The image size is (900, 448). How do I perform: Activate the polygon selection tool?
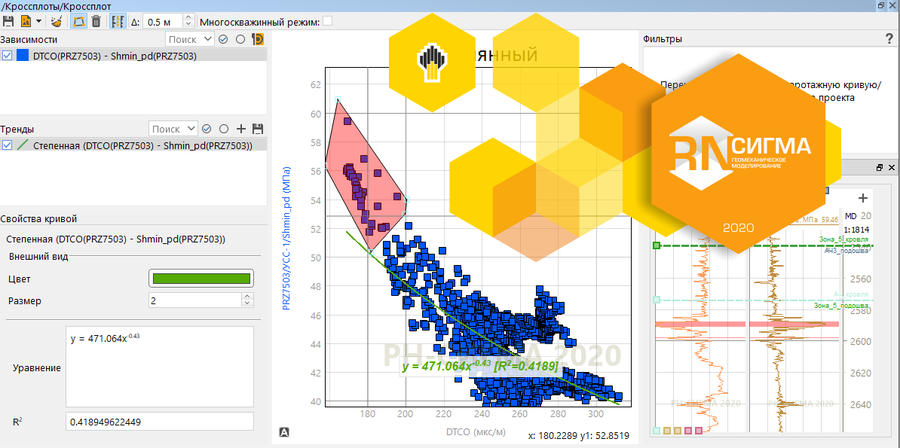click(77, 21)
